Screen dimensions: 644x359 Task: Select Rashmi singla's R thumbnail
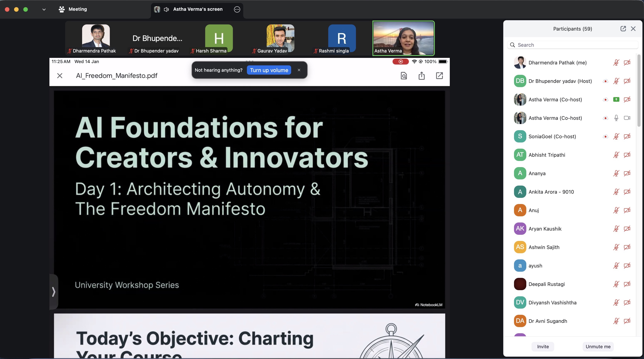(342, 38)
